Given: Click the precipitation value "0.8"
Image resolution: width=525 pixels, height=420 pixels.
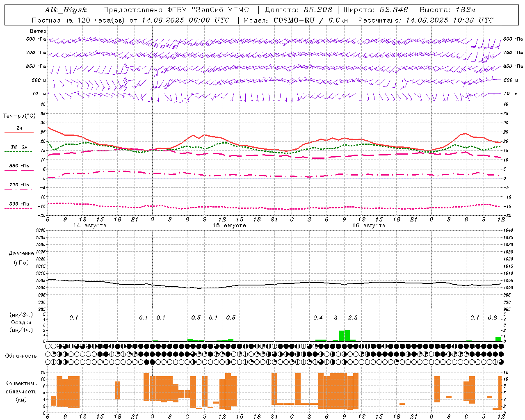Looking at the screenshot, I should 492,317.
